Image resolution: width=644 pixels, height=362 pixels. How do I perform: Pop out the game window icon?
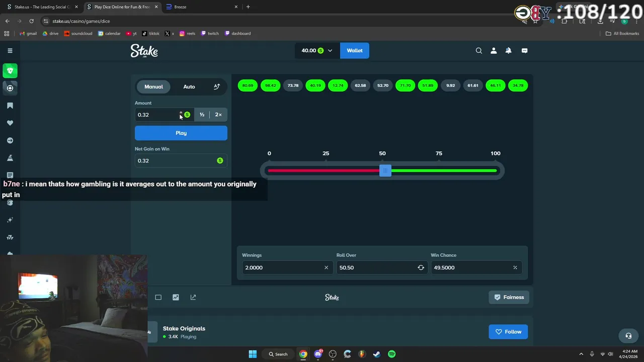(193, 297)
